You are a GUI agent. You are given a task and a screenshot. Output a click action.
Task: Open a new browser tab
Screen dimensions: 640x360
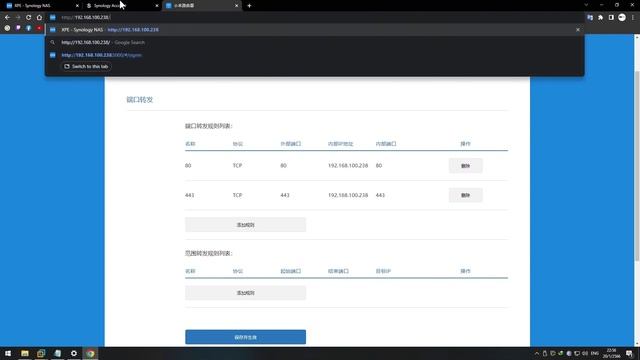point(249,6)
